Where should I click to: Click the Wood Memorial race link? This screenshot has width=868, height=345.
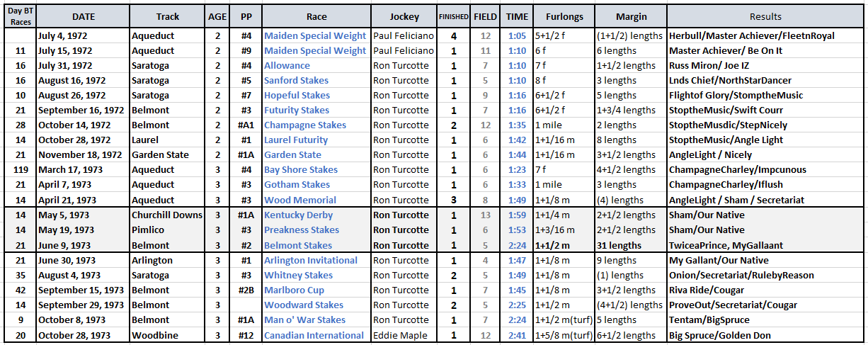[300, 200]
